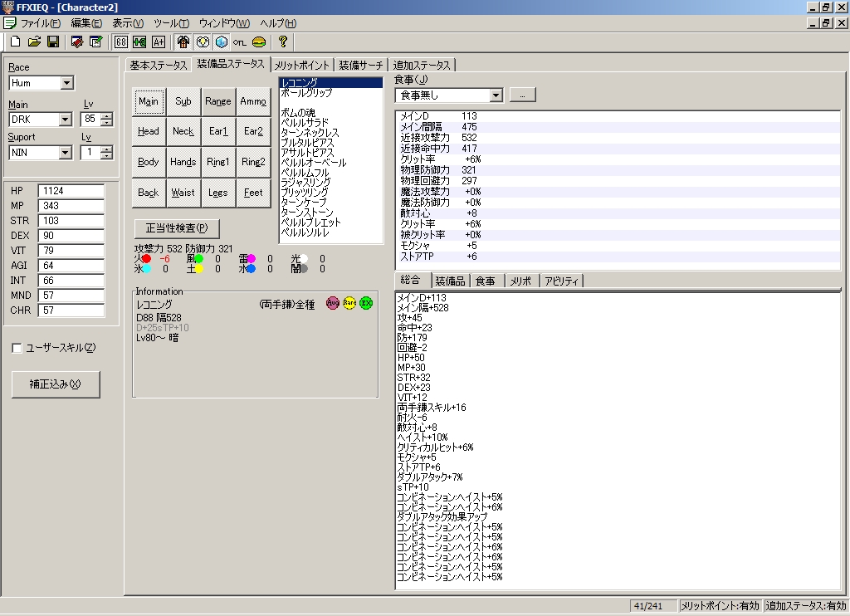Open help with the yellow question mark
Viewport: 850px width, 616px height.
coord(282,42)
